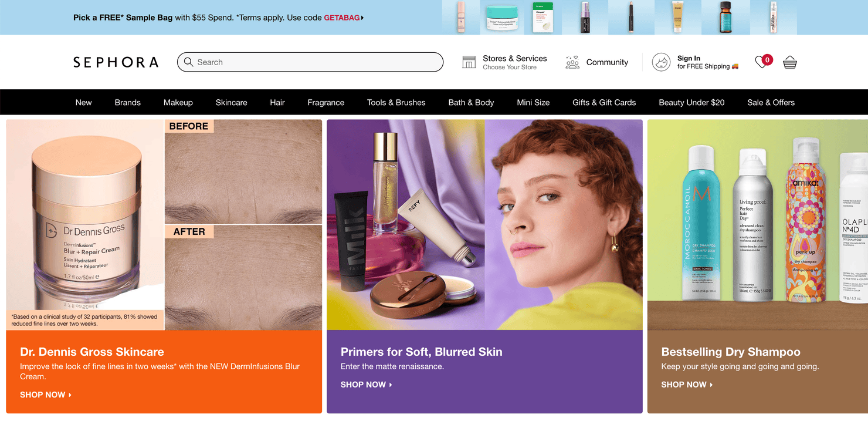This screenshot has width=868, height=421.
Task: Click the store building icon
Action: click(469, 62)
